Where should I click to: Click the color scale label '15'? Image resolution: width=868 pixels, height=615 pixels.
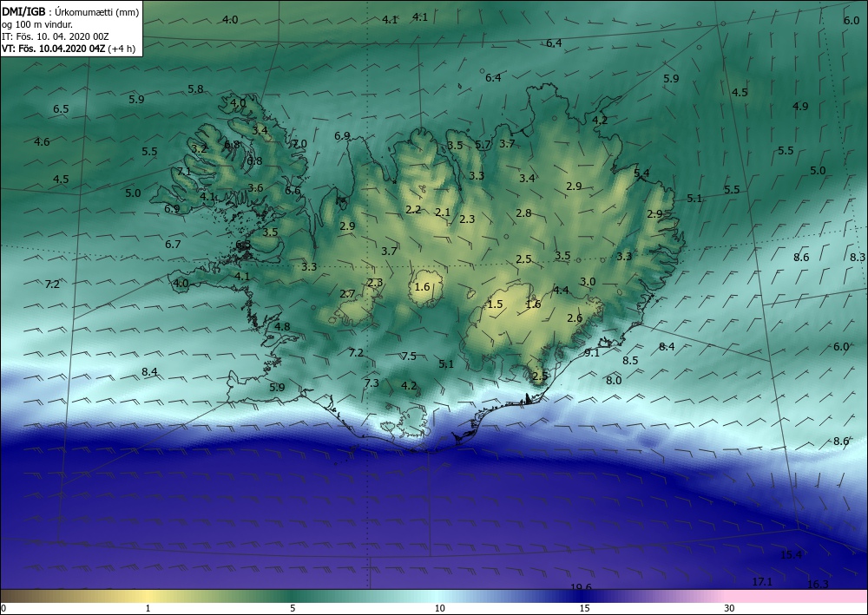tap(584, 608)
